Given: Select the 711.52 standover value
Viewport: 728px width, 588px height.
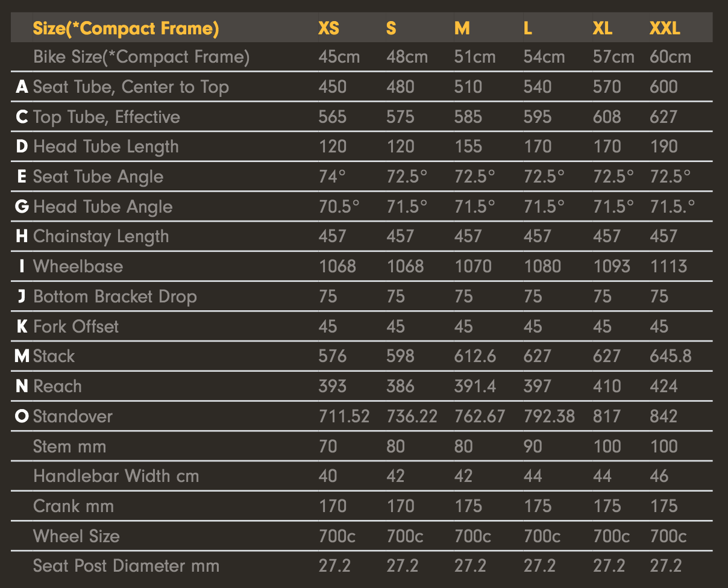Looking at the screenshot, I should pos(344,416).
